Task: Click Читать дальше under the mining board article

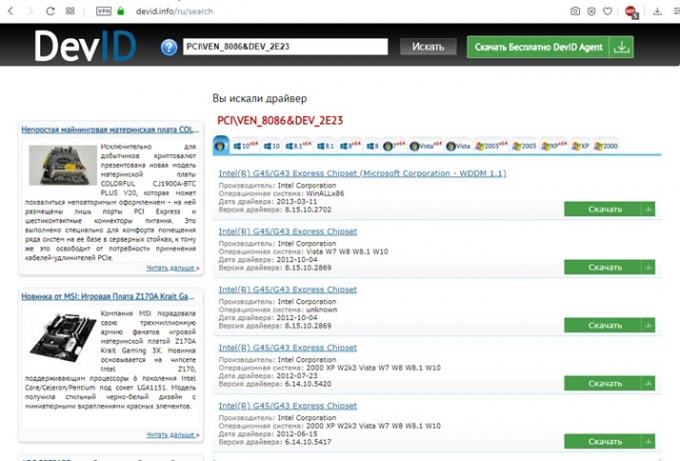Action: (172, 268)
